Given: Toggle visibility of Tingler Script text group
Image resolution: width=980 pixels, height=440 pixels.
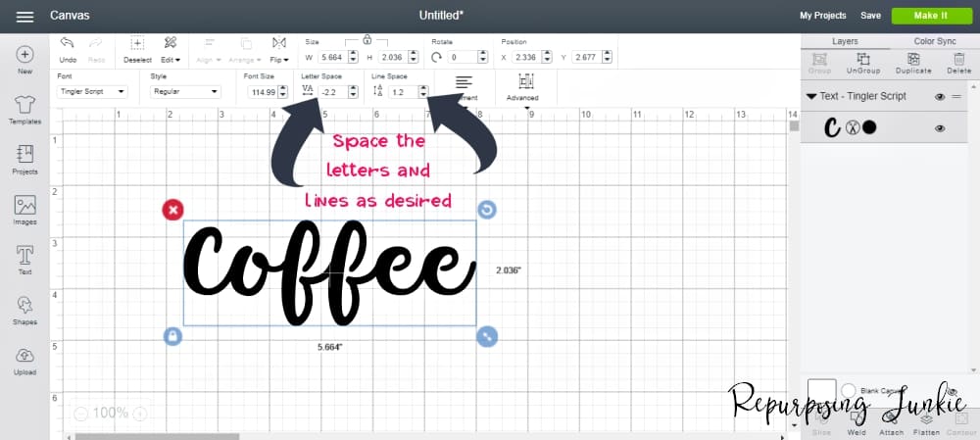Looking at the screenshot, I should pos(939,97).
